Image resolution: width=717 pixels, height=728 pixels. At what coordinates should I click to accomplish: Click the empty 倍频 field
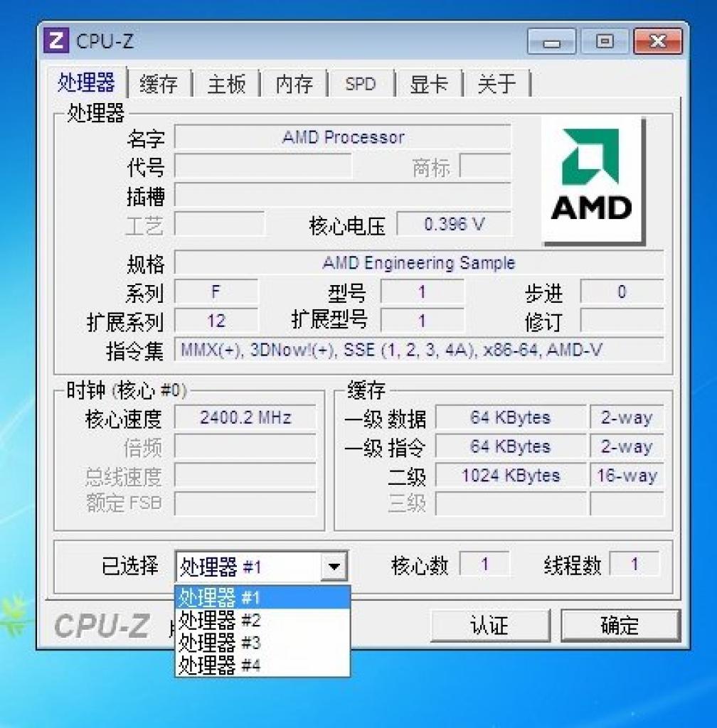coord(245,446)
